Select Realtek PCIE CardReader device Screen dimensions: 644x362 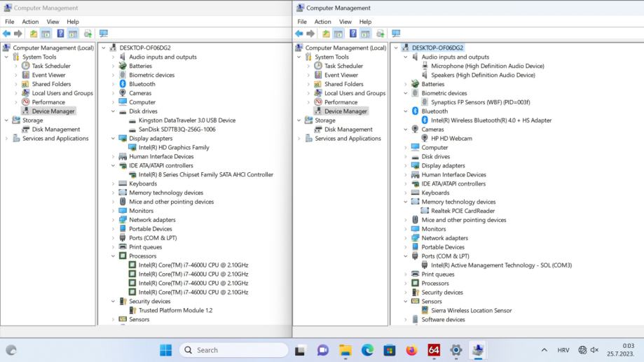463,211
